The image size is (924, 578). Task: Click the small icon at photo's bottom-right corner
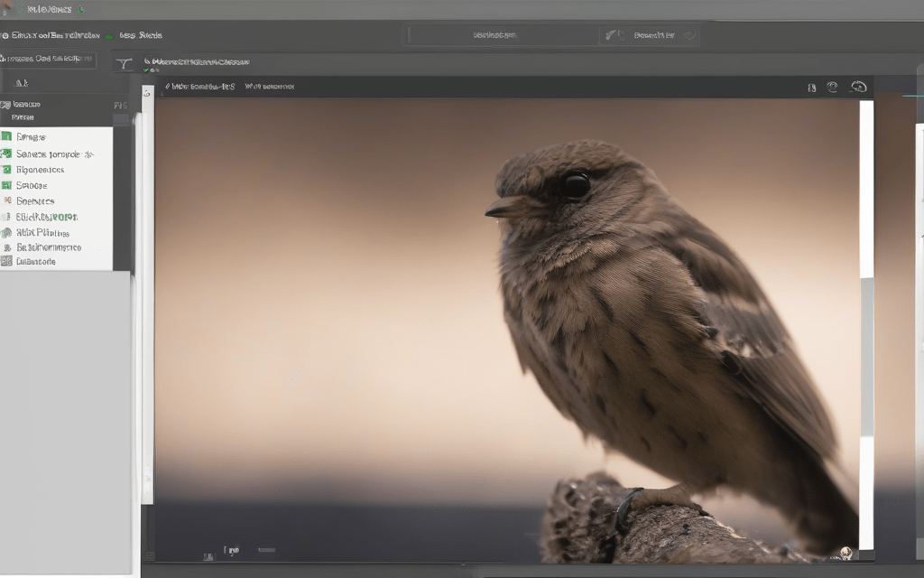[x=845, y=553]
